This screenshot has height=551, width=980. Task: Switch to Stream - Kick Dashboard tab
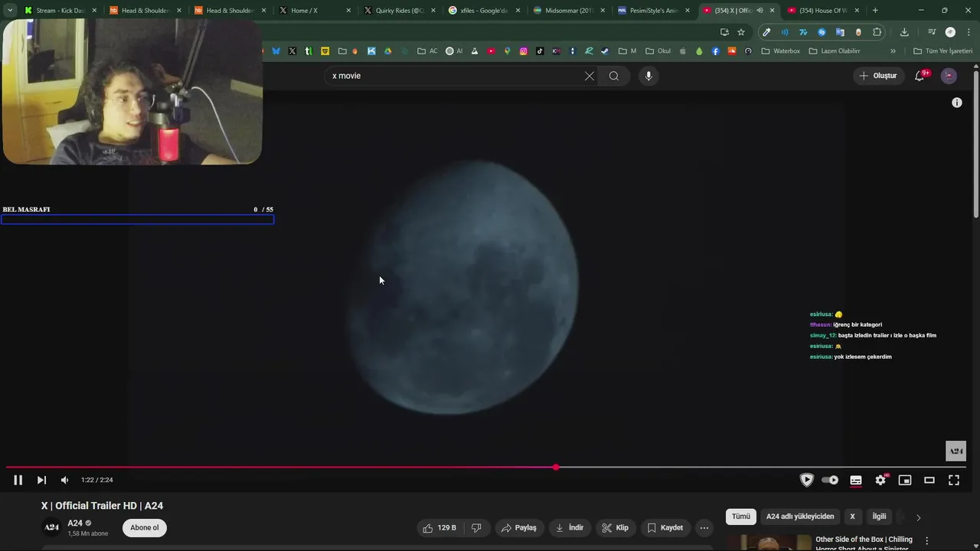point(60,11)
